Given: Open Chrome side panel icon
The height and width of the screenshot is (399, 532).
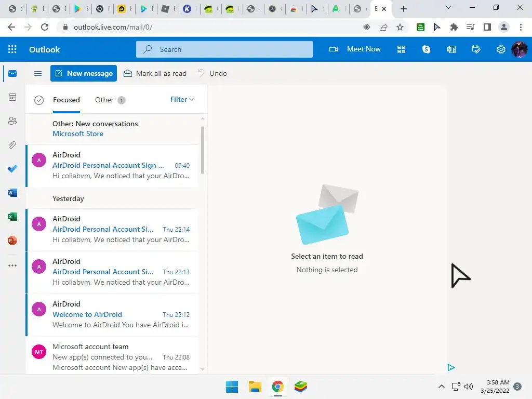Looking at the screenshot, I should point(487,27).
